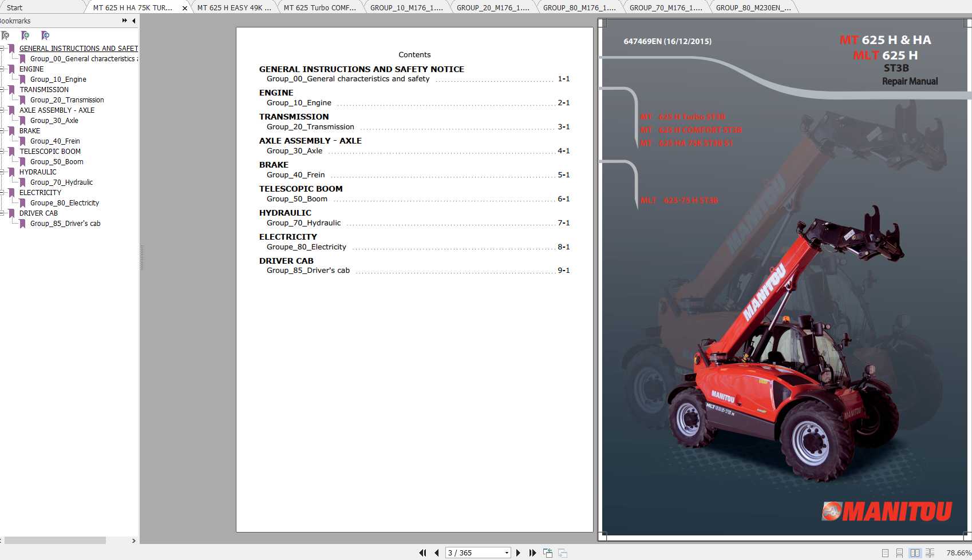Collapse the Bookmarks panel with left arrow

(134, 21)
